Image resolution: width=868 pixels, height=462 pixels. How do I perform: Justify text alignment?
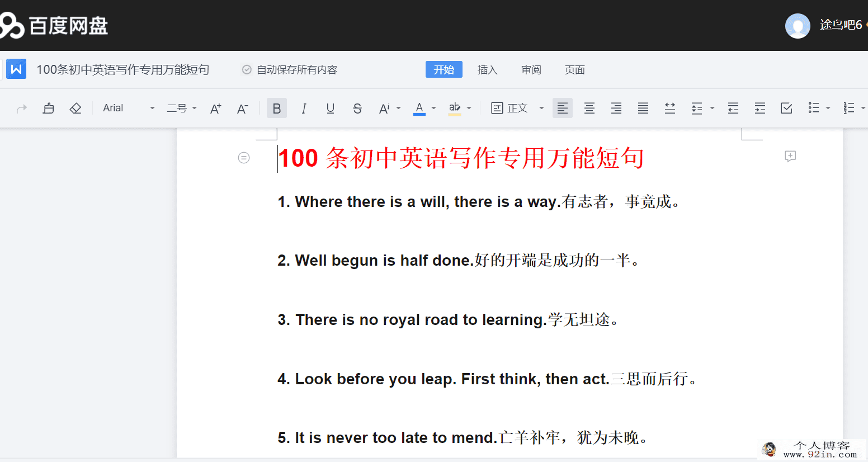643,109
